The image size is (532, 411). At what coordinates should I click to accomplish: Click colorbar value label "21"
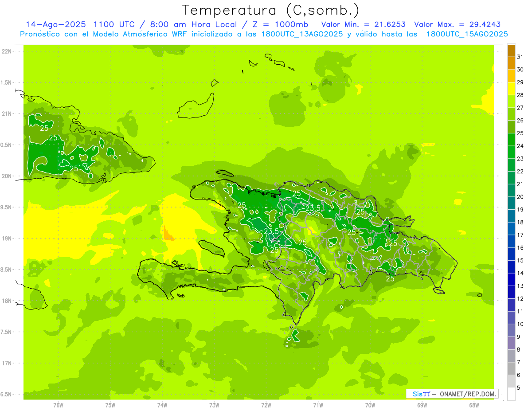520,184
